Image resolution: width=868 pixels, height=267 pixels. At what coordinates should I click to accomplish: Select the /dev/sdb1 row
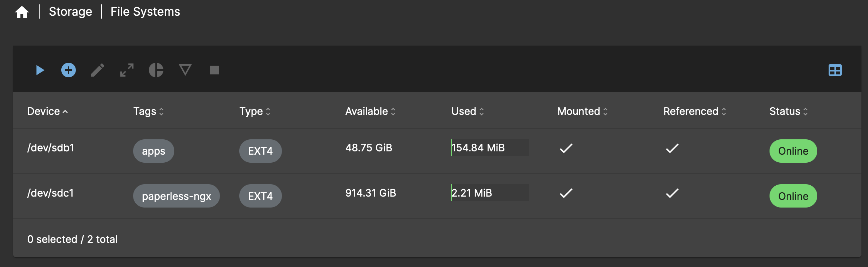point(437,151)
